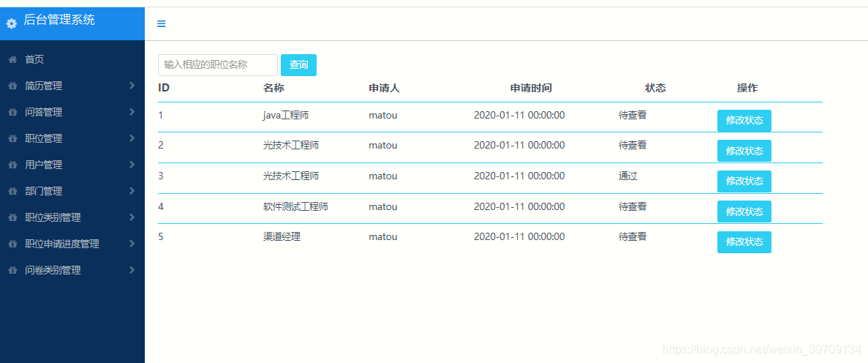This screenshot has height=363, width=868.
Task: Expand the 职位类别管理 chevron arrow
Action: (x=132, y=217)
